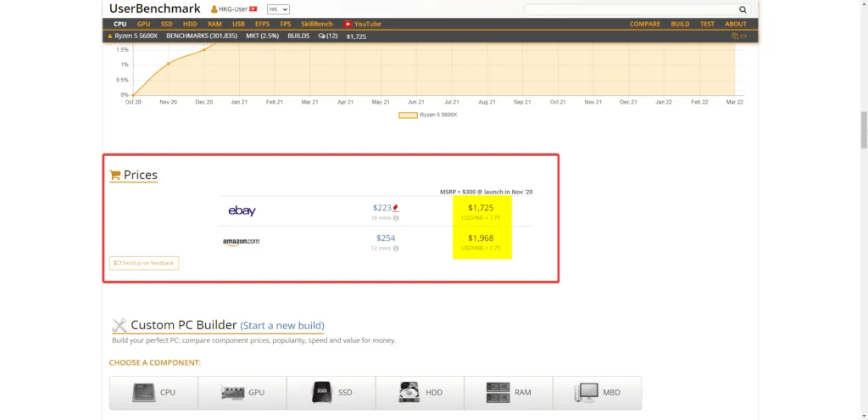Screen dimensions: 868x420
Task: Click the info icon next to 16 mins
Action: tap(396, 218)
